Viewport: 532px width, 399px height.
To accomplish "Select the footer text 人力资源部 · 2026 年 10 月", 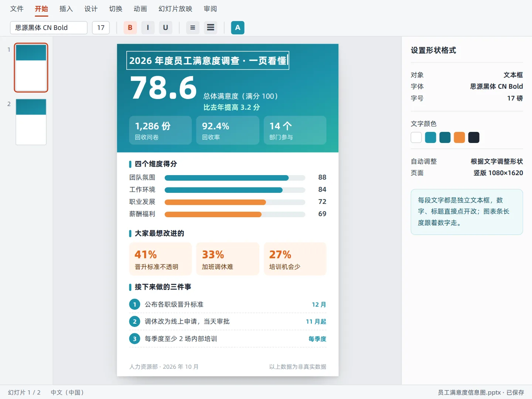I will (x=164, y=367).
